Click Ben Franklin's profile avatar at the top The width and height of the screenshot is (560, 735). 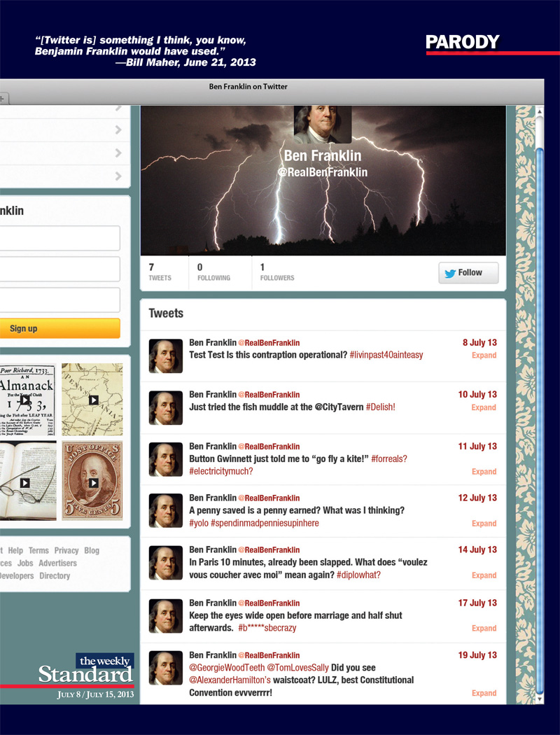322,123
